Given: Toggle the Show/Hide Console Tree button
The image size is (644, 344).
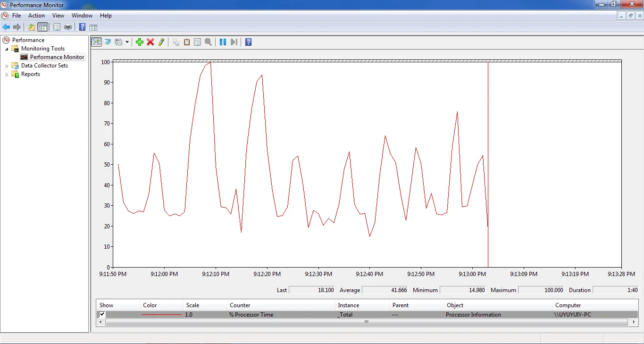Looking at the screenshot, I should [x=43, y=27].
